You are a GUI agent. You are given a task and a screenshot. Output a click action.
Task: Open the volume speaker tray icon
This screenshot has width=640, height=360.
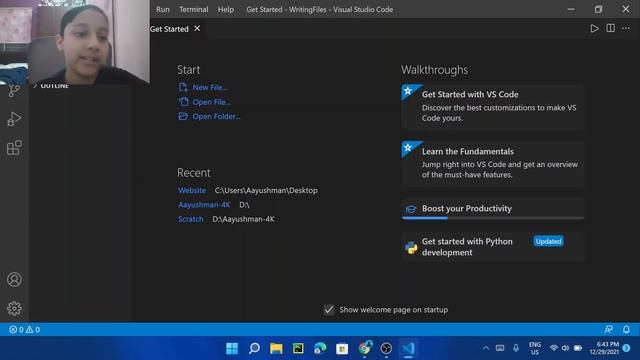pos(565,348)
